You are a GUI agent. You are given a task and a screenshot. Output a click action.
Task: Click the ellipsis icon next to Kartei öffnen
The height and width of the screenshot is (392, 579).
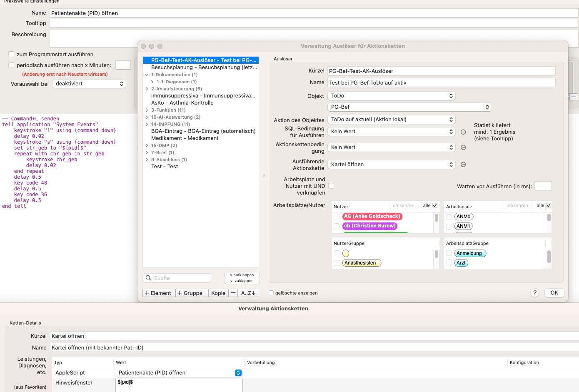[463, 165]
